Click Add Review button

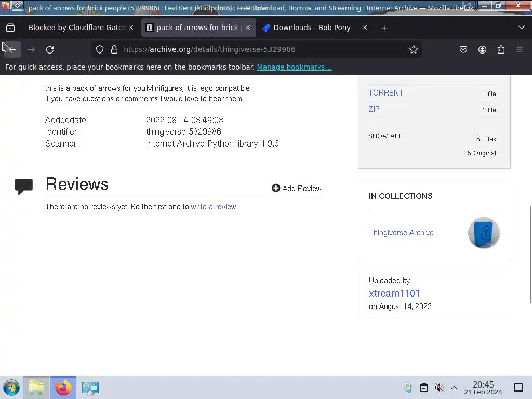pos(297,188)
